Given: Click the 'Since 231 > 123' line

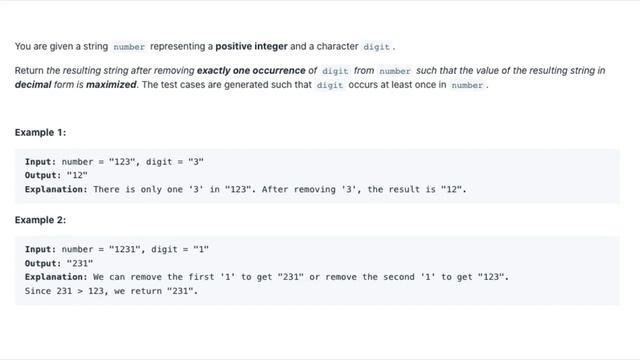Looking at the screenshot, I should pyautogui.click(x=111, y=291).
